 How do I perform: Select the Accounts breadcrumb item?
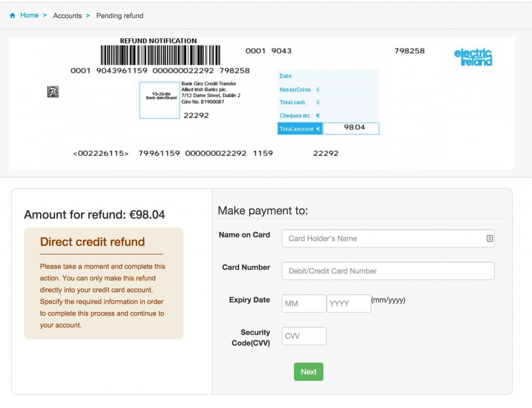point(67,16)
